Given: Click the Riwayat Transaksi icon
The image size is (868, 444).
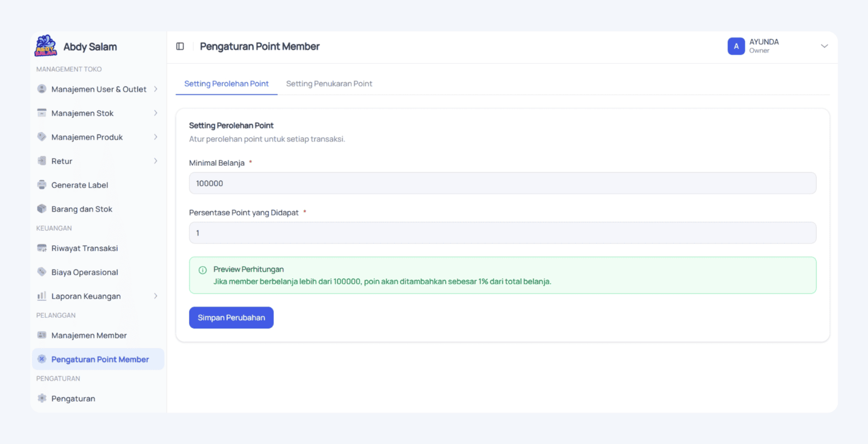Looking at the screenshot, I should coord(42,248).
